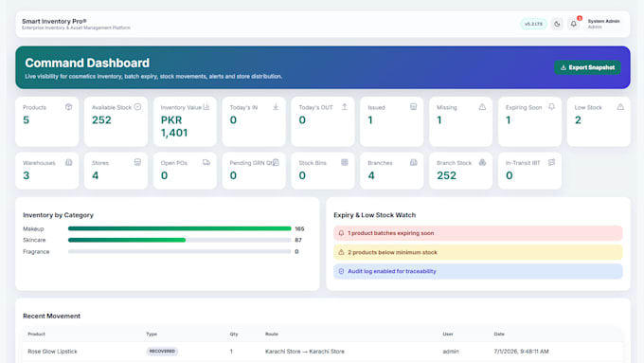The image size is (644, 363).
Task: Select the Rose Glow Lipstick row
Action: (x=323, y=352)
